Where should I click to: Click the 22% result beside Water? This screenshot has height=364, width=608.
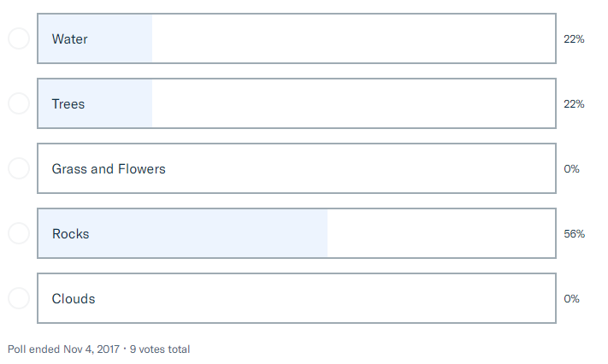(574, 39)
